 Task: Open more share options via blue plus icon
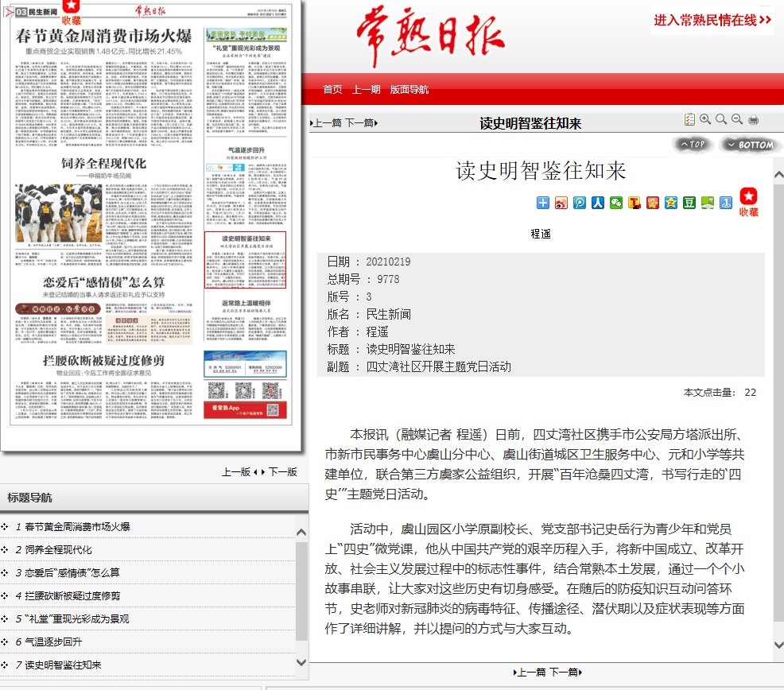(543, 203)
